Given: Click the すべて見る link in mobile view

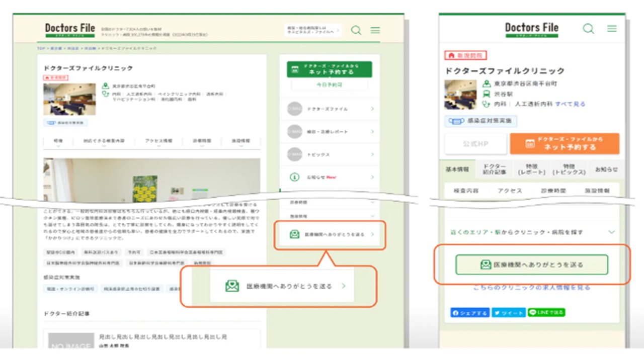Looking at the screenshot, I should (x=570, y=104).
